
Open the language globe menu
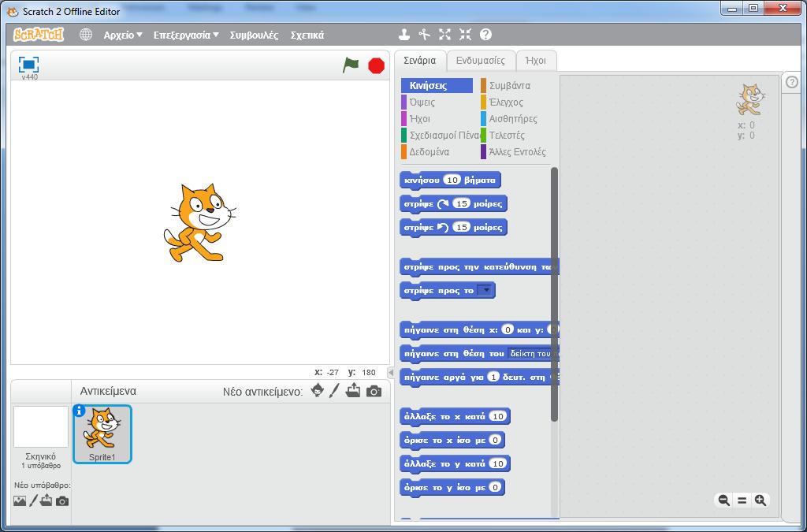coord(86,35)
